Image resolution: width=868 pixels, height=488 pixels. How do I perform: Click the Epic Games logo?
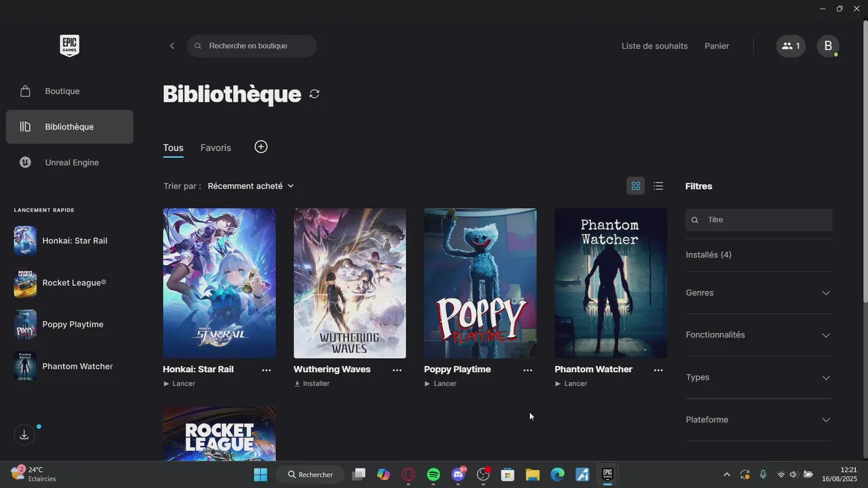coord(69,45)
